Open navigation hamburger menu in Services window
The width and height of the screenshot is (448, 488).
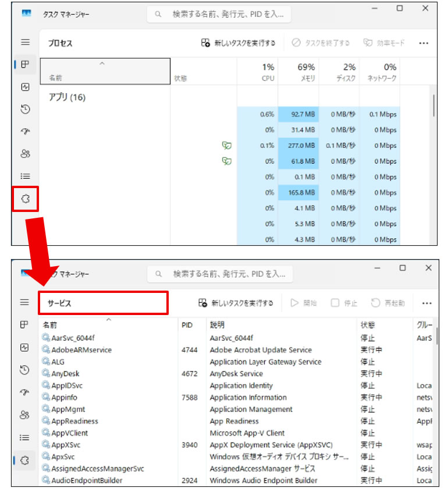(x=24, y=302)
